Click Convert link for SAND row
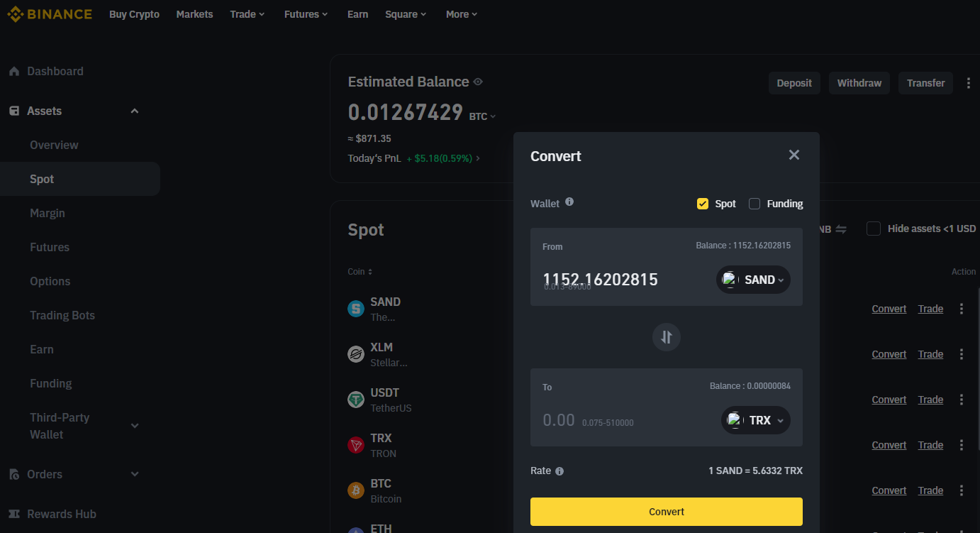Screen dimensions: 980x533 point(889,309)
